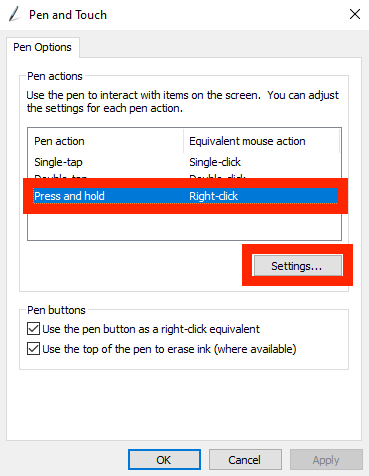Click blank area below Press and hold row
369x476 pixels.
184,226
